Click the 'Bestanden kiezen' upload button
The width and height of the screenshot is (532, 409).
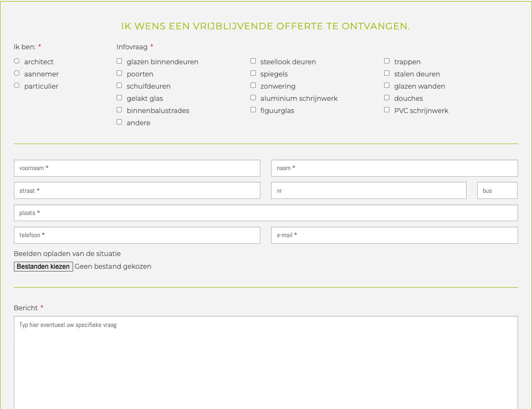point(43,266)
